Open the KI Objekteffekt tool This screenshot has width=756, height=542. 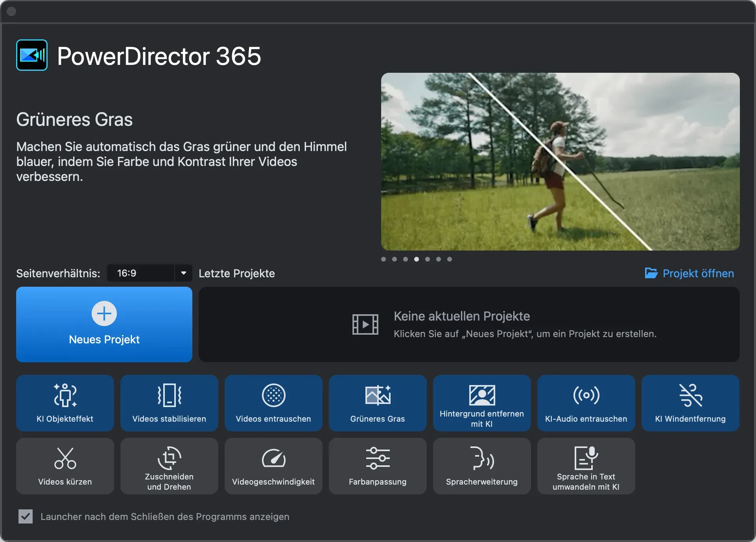coord(65,403)
